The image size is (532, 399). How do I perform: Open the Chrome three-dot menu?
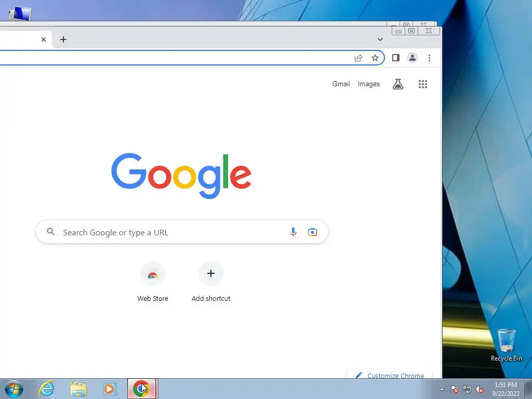coord(429,58)
